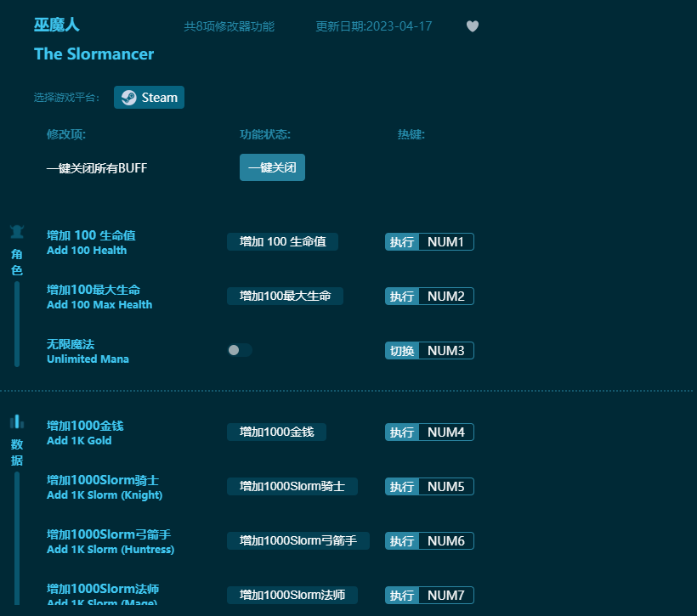This screenshot has width=697, height=616.
Task: Click the Add 1K Slorm (Huntress) label
Action: coord(110,550)
